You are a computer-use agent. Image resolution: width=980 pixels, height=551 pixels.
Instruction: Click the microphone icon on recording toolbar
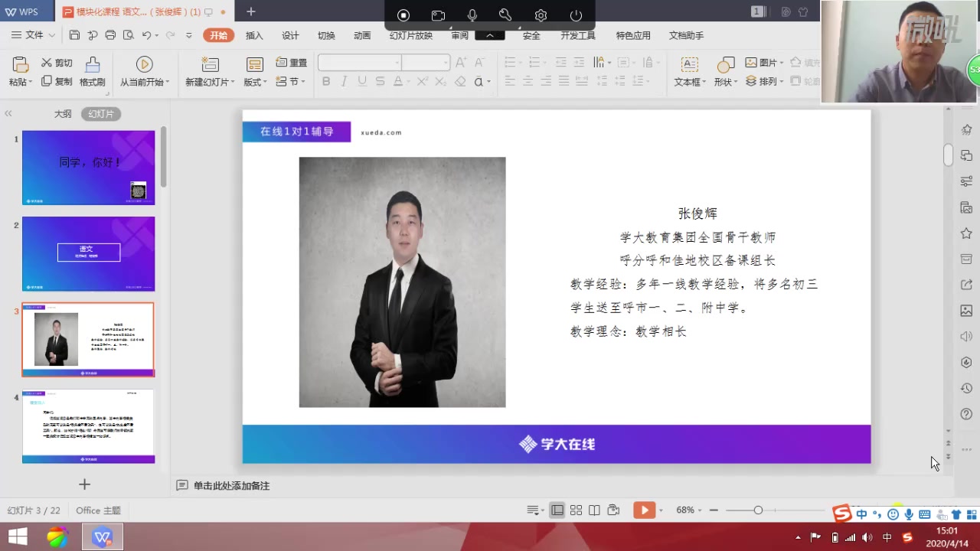click(472, 15)
